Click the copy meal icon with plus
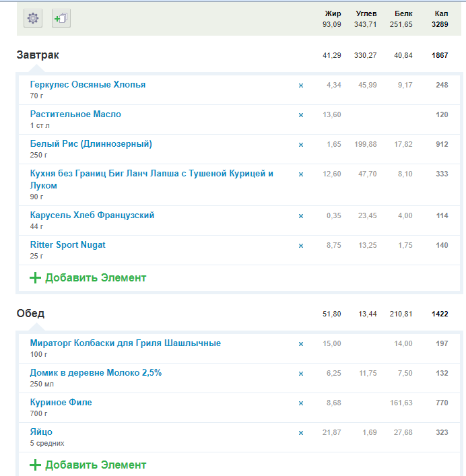466x476 pixels. point(61,19)
